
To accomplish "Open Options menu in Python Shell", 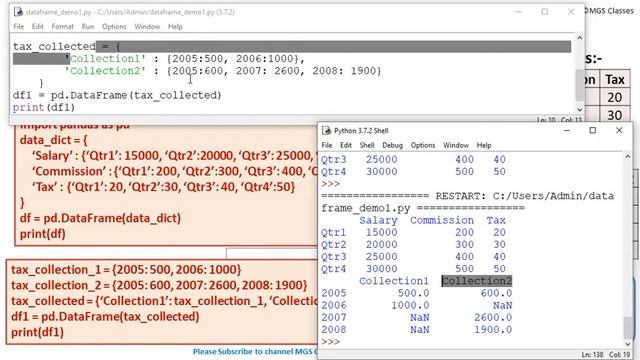I will [x=423, y=145].
